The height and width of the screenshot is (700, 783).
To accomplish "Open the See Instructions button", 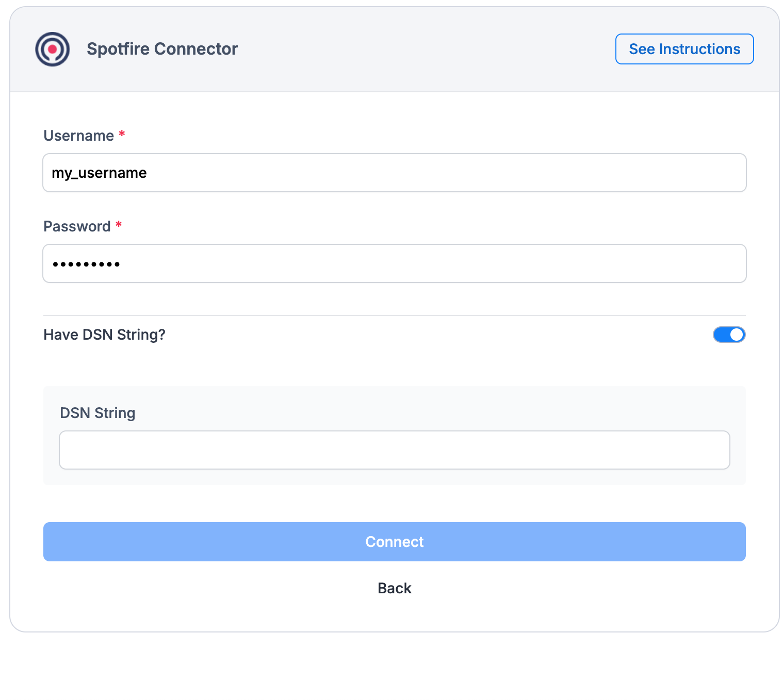I will 684,49.
